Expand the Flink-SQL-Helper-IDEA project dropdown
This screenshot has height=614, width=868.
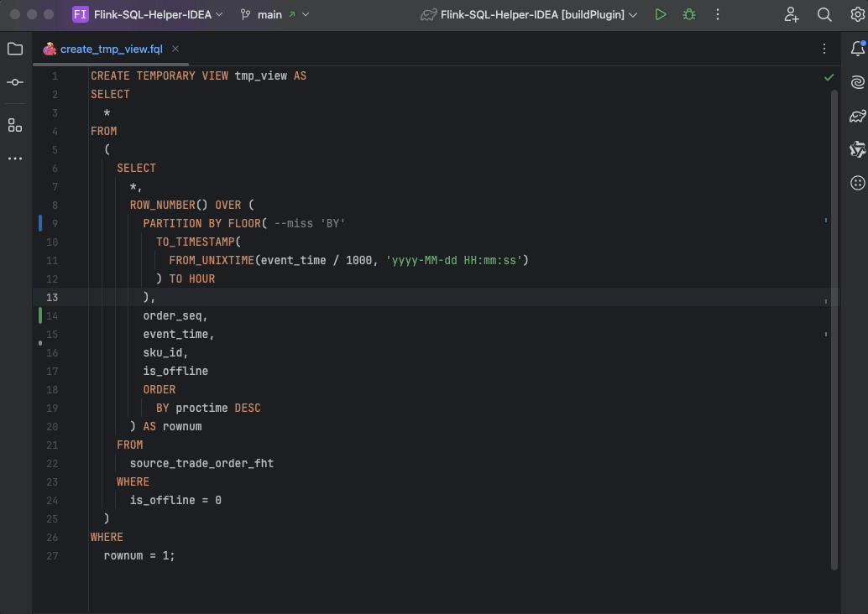[x=148, y=14]
